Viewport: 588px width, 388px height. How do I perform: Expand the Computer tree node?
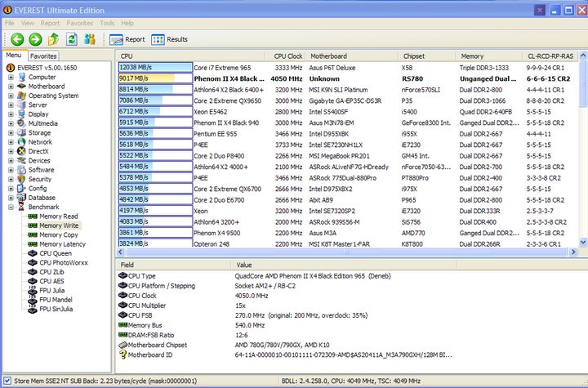(x=11, y=78)
